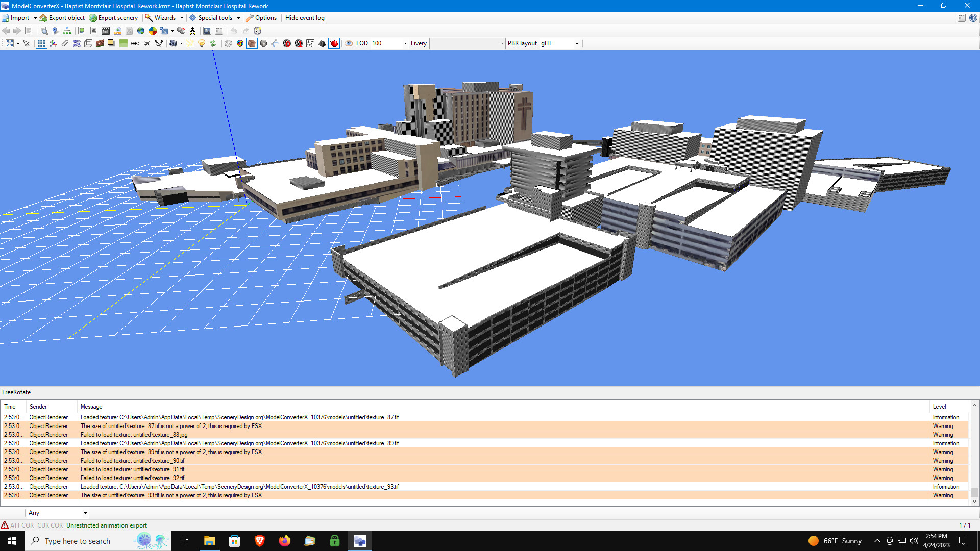
Task: Toggle the eye visibility icon near LOD
Action: pos(349,43)
